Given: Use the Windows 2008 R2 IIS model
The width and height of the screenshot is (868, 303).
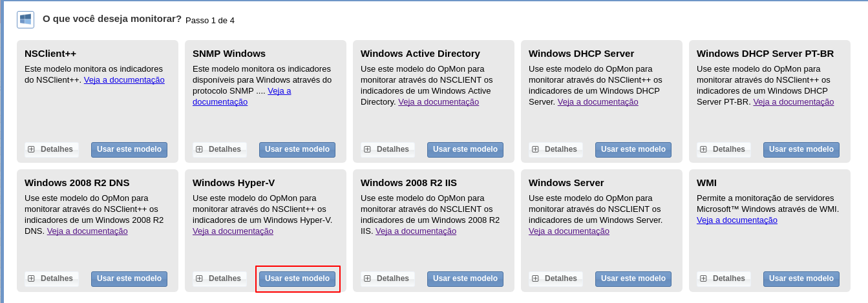Looking at the screenshot, I should [465, 278].
